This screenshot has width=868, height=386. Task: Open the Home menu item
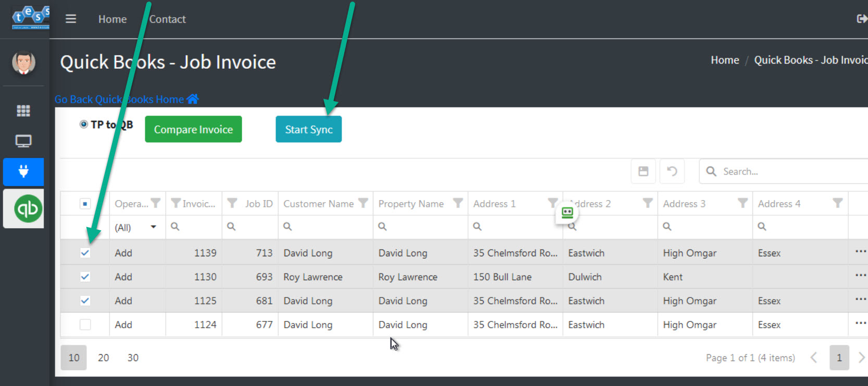pyautogui.click(x=112, y=19)
